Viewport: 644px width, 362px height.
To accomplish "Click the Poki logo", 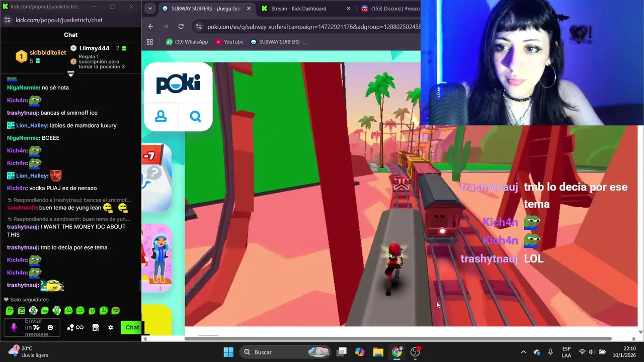I will [x=178, y=83].
